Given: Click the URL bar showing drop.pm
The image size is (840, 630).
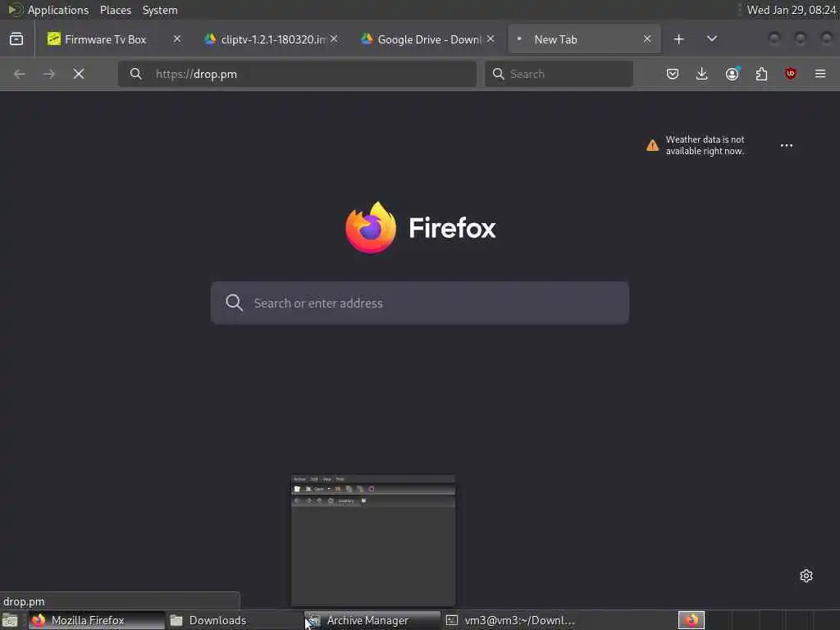Looking at the screenshot, I should click(297, 74).
